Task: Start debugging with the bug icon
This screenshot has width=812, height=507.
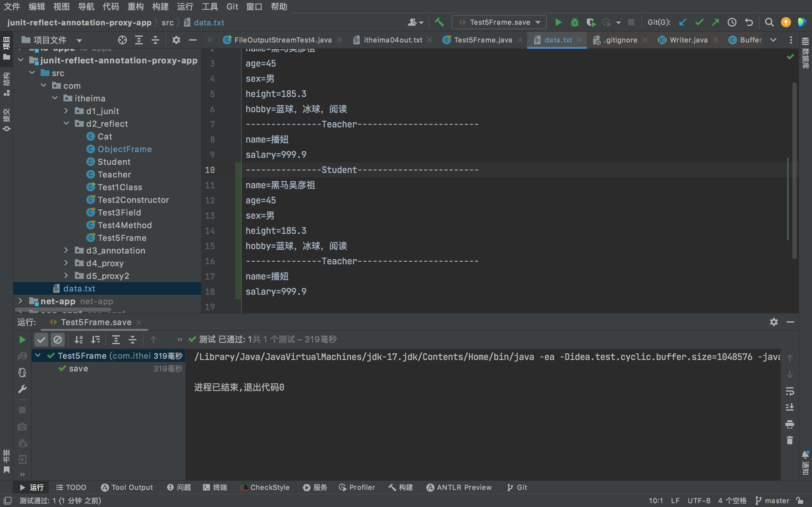Action: pos(574,22)
